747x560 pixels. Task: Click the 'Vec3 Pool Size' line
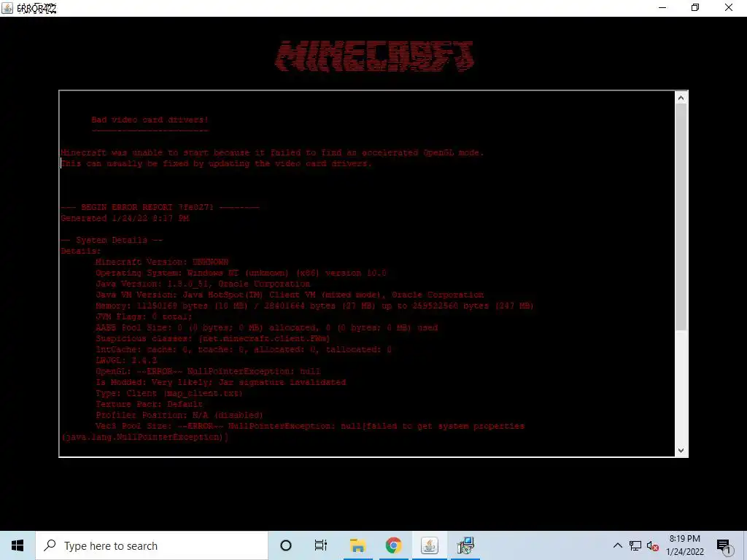coord(310,426)
